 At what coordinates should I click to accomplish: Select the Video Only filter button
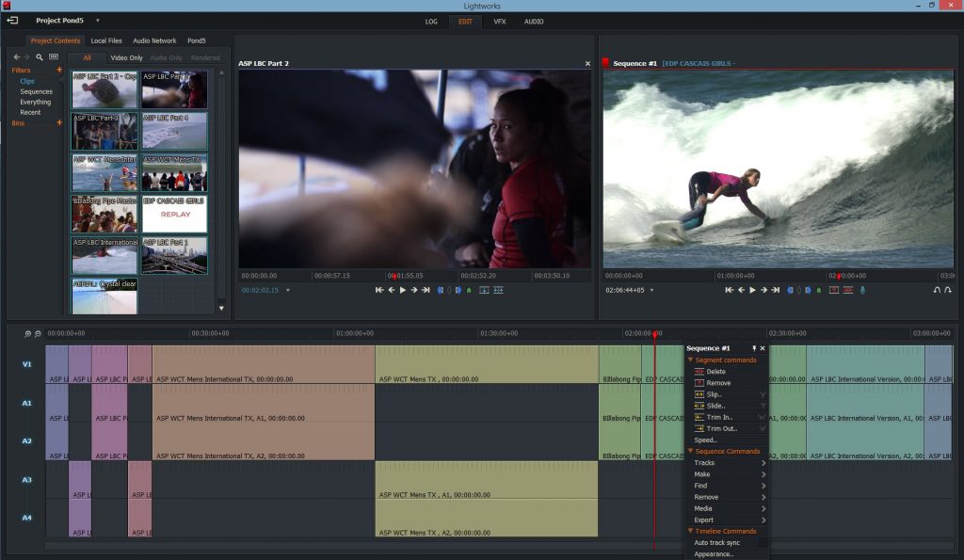click(126, 57)
